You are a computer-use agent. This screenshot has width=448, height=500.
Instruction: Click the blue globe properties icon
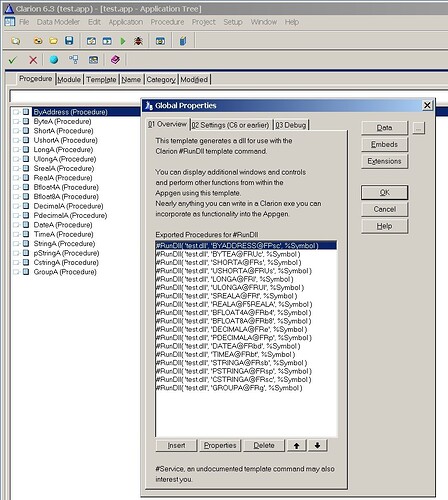(x=54, y=60)
